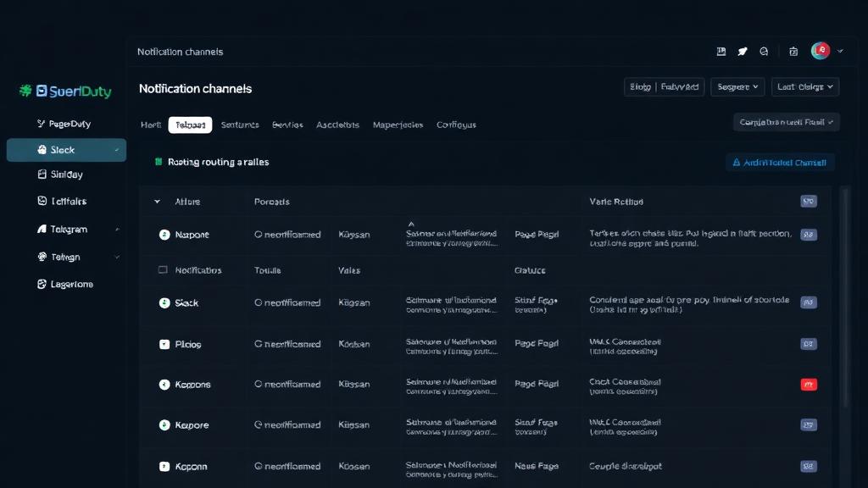Open the user avatar profile menu
The width and height of the screenshot is (868, 488).
pos(819,51)
